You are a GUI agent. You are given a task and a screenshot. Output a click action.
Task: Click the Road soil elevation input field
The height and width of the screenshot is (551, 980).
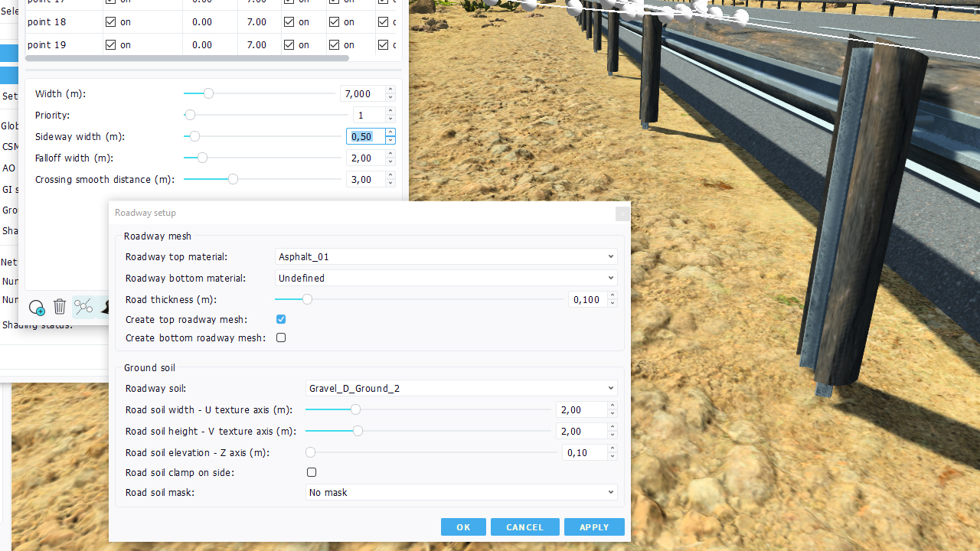point(585,453)
